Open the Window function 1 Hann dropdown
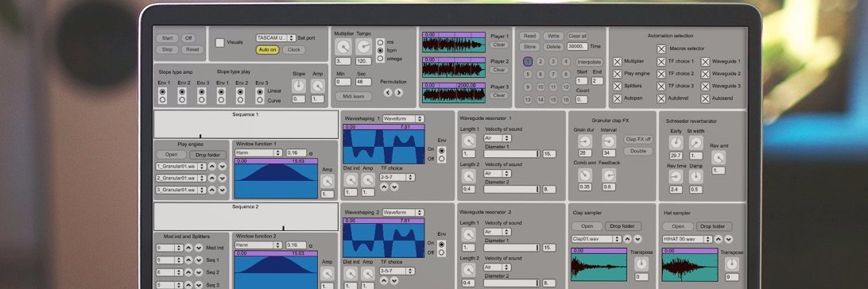 coord(258,152)
